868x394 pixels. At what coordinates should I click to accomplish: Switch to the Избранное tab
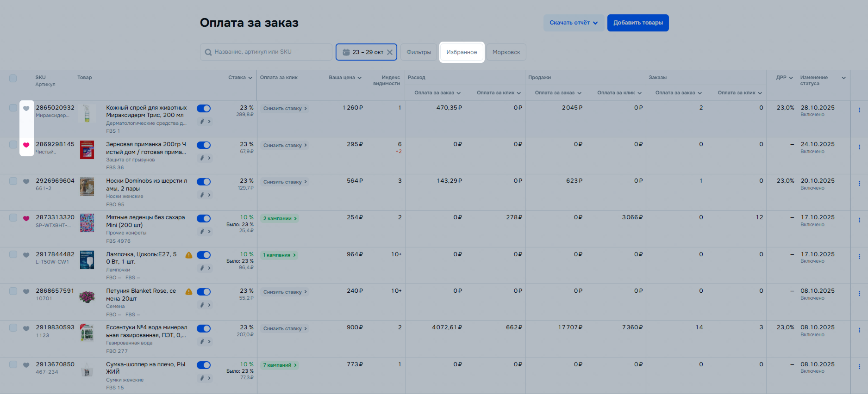tap(462, 52)
